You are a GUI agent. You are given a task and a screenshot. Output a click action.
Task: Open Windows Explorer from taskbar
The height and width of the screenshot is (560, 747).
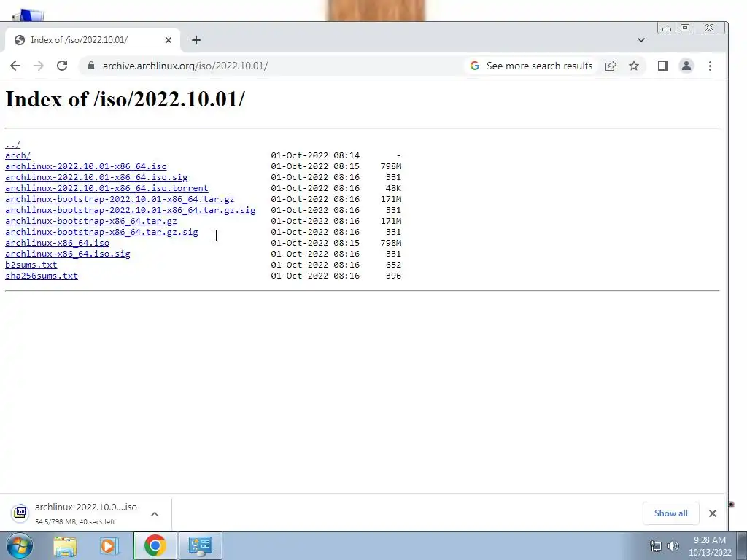(x=65, y=545)
